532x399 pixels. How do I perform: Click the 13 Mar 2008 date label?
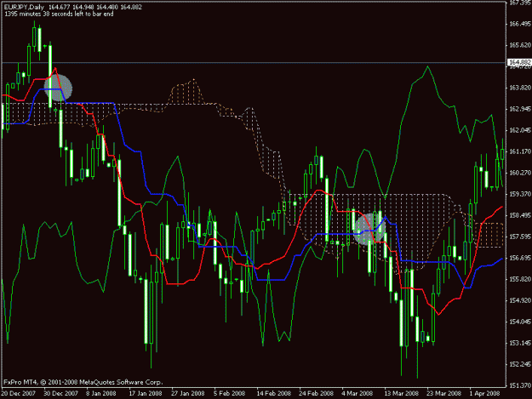(x=402, y=394)
